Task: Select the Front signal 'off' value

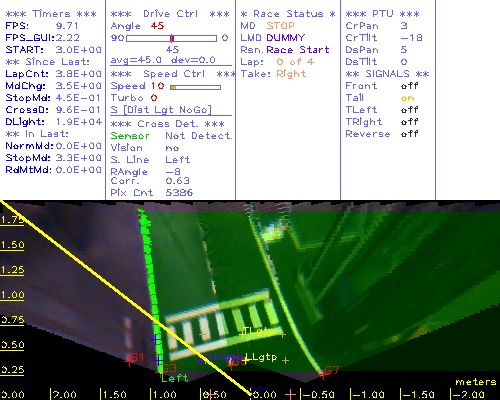Action: (410, 86)
